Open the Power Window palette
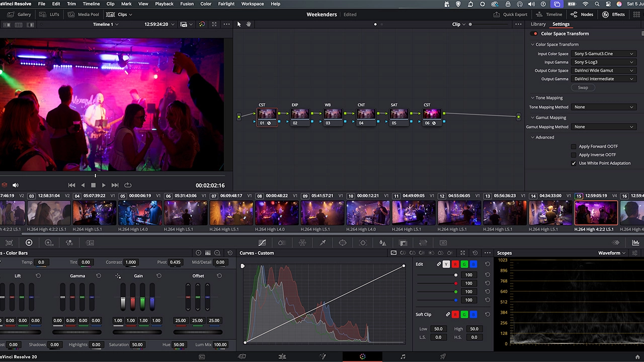644x362 pixels. click(x=343, y=243)
